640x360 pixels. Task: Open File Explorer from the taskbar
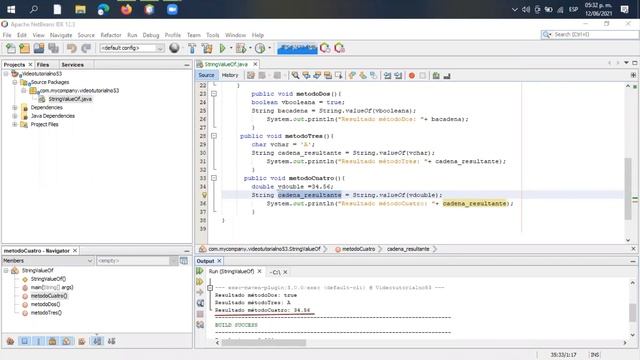[80, 9]
